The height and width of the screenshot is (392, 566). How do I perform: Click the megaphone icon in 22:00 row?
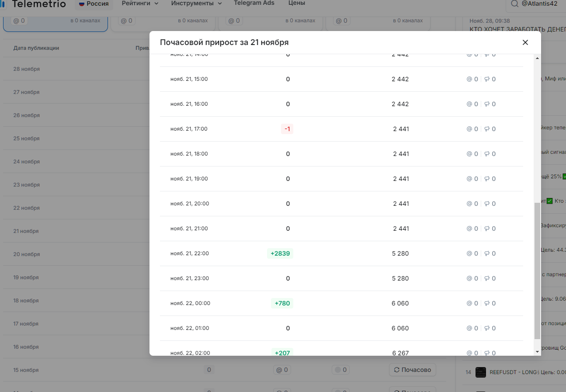486,253
